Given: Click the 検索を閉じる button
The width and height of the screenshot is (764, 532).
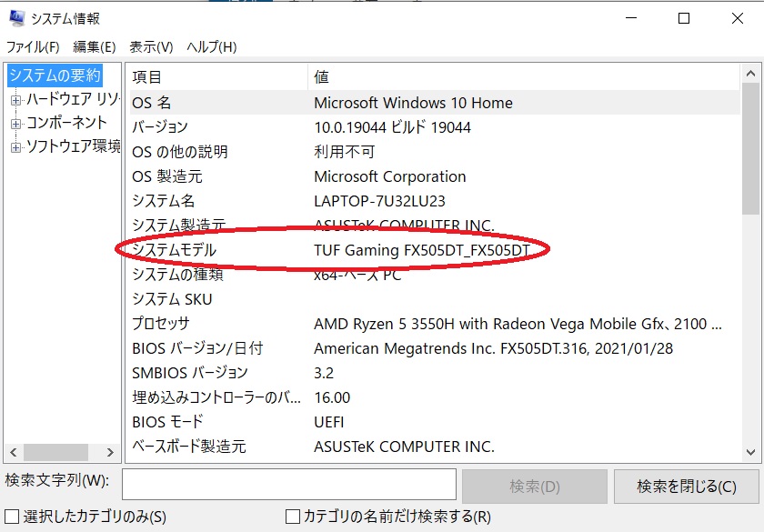Looking at the screenshot, I should pos(685,486).
